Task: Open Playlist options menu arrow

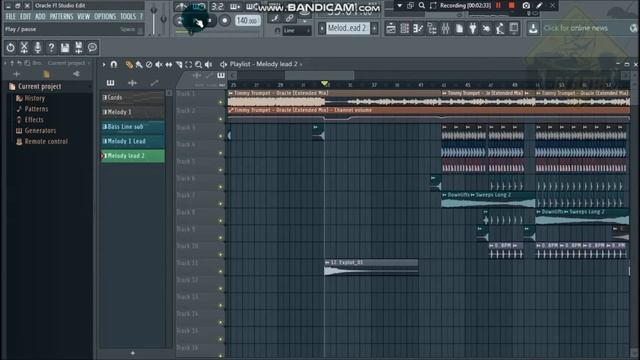Action: 104,64
